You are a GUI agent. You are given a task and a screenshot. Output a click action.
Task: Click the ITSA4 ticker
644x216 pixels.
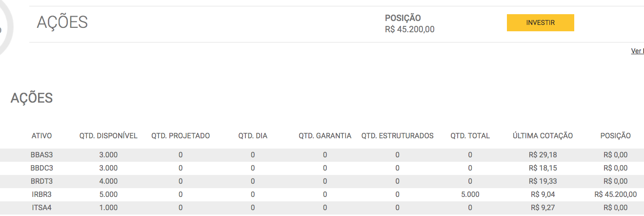(x=41, y=208)
